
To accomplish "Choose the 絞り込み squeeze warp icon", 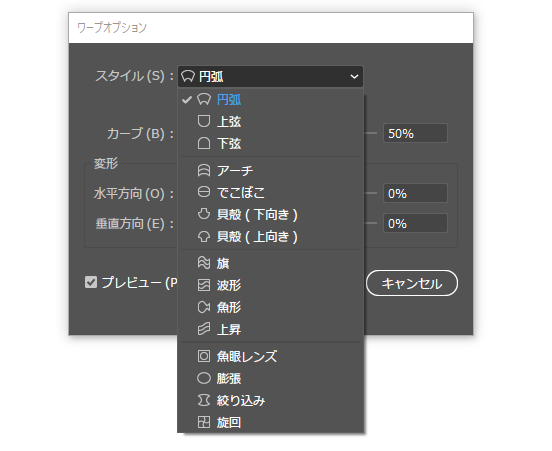I will (203, 400).
